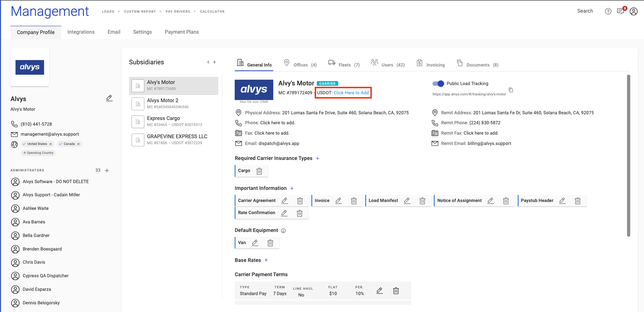The width and height of the screenshot is (644, 312).
Task: Add a Base Rate plus icon
Action: 266,260
